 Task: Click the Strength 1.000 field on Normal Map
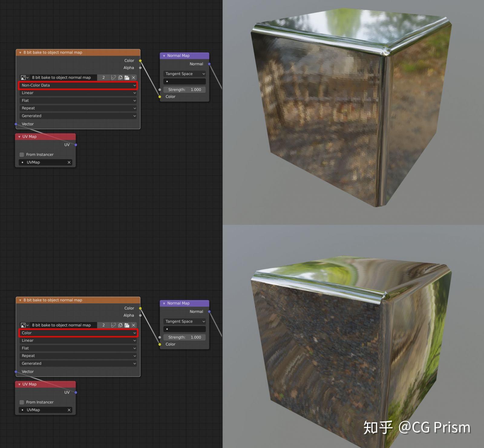tap(184, 90)
